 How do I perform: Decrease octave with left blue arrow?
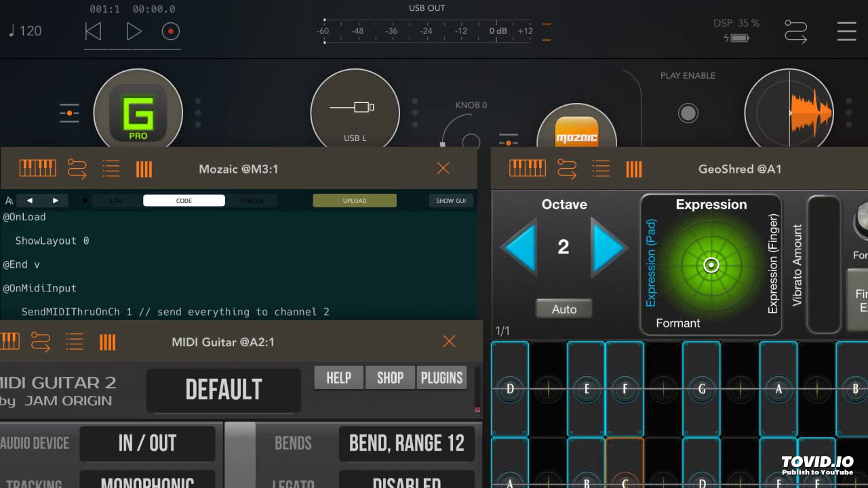tap(519, 247)
